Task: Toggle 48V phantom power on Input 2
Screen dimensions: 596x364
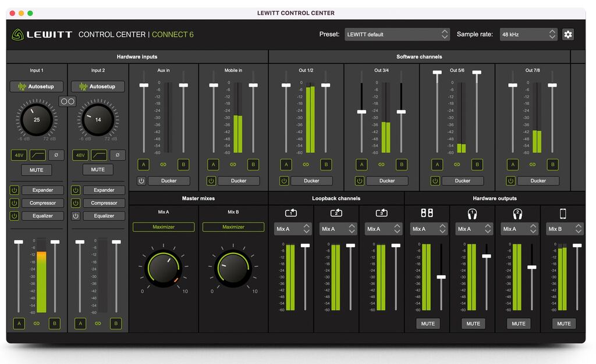Action: pyautogui.click(x=80, y=155)
